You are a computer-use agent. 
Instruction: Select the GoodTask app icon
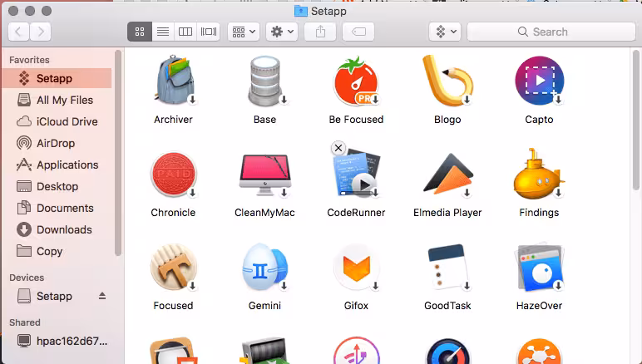447,268
